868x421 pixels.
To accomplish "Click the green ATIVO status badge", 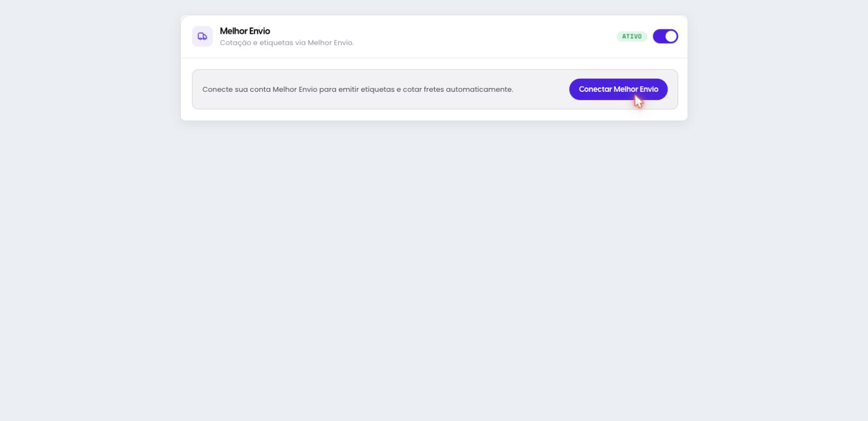I will click(x=632, y=37).
